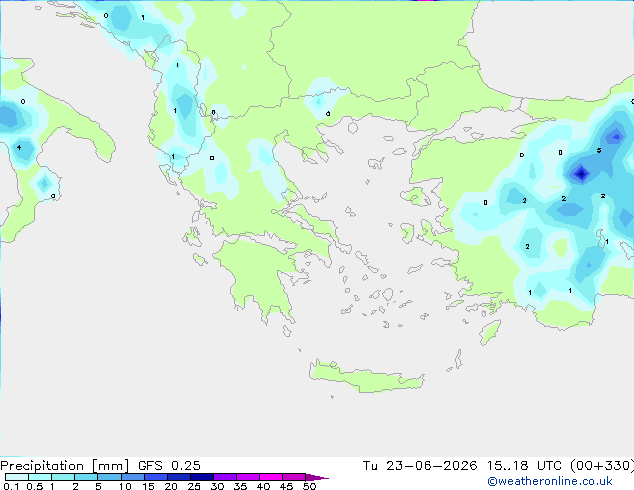634x490 pixels.
Task: Click the legend's over-50 arrow tip
Action: click(x=317, y=477)
